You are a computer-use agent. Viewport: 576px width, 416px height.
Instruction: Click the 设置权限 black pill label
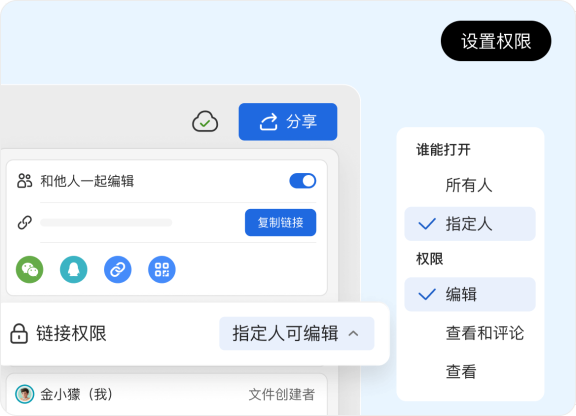click(x=496, y=41)
